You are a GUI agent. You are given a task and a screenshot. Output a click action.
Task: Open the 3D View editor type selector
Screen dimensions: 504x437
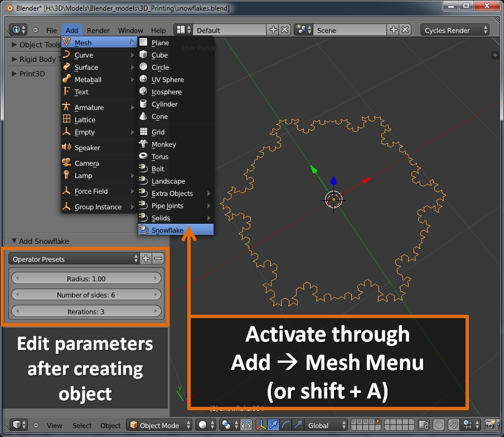coord(18,425)
